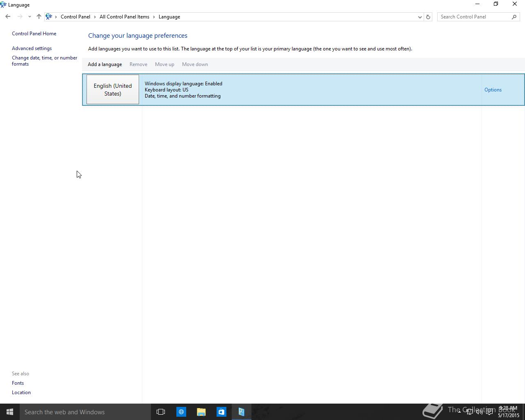Click Move down command
Viewport: 525px width, 420px height.
(195, 64)
